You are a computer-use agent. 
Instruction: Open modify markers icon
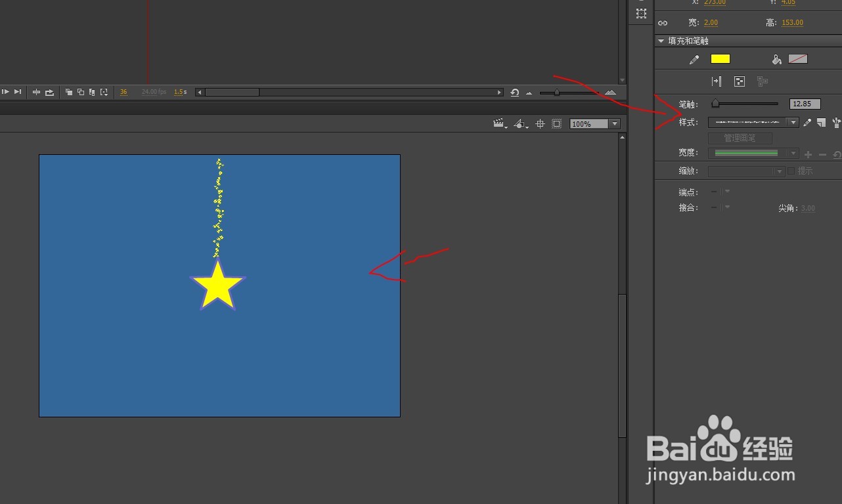click(104, 93)
